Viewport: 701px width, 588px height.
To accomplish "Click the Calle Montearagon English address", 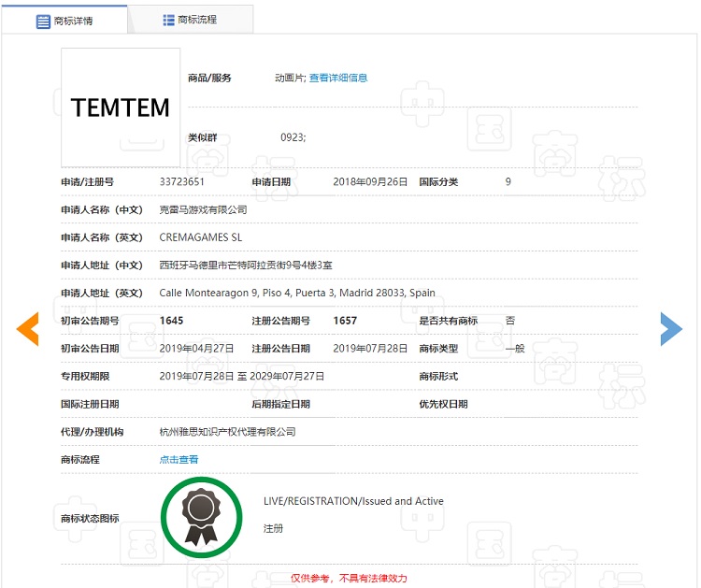I will (297, 293).
